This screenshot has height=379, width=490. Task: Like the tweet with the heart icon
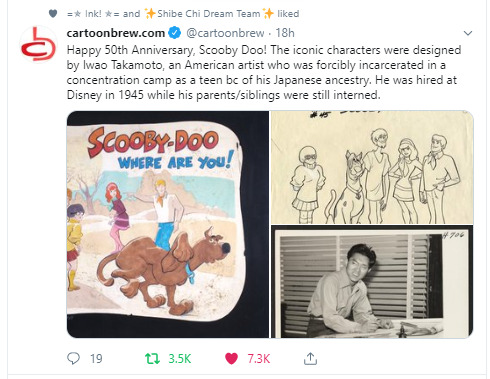(x=231, y=359)
